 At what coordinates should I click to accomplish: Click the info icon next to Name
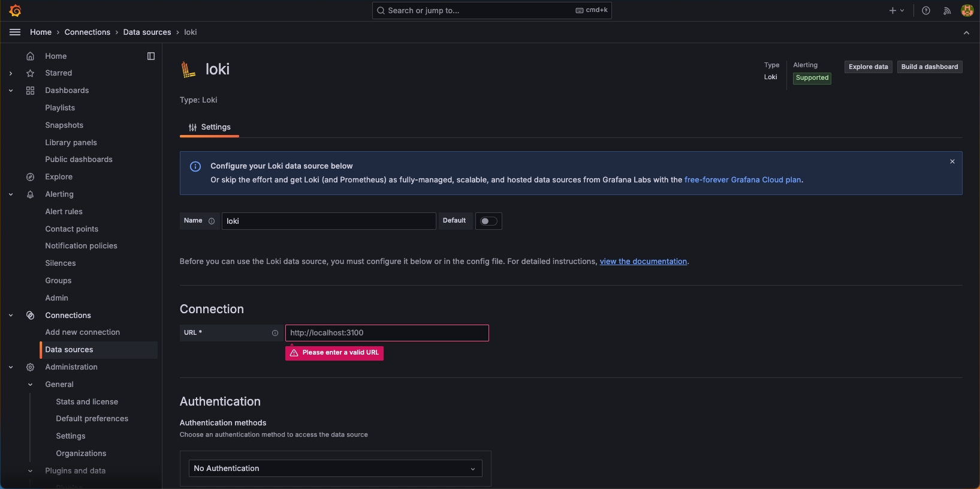pos(212,221)
